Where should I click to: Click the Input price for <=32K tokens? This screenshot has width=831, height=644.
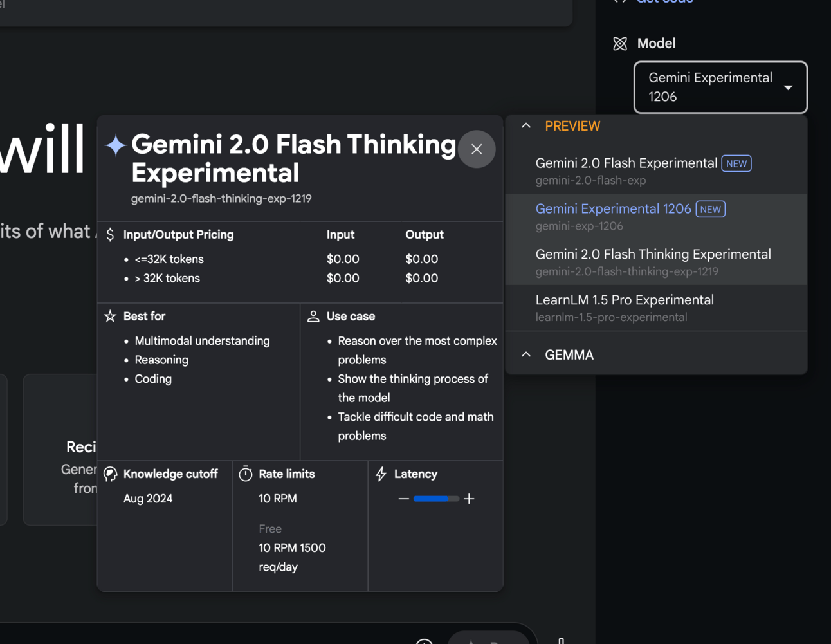coord(343,259)
